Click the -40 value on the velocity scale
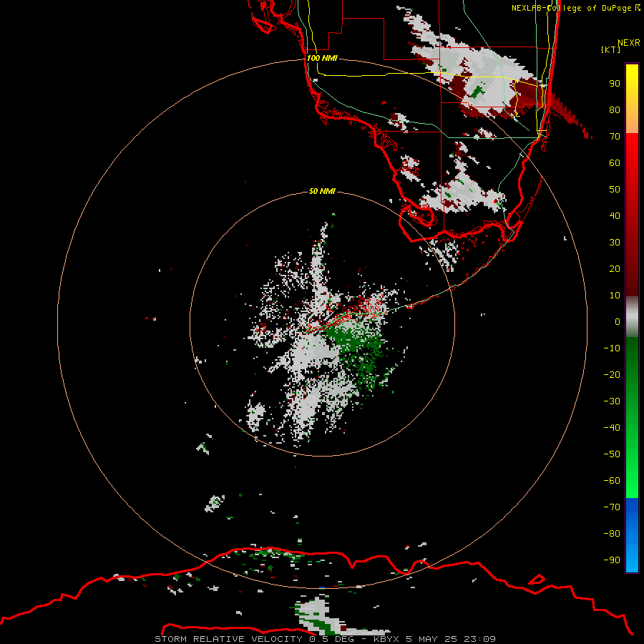This screenshot has width=644, height=644. pyautogui.click(x=612, y=428)
